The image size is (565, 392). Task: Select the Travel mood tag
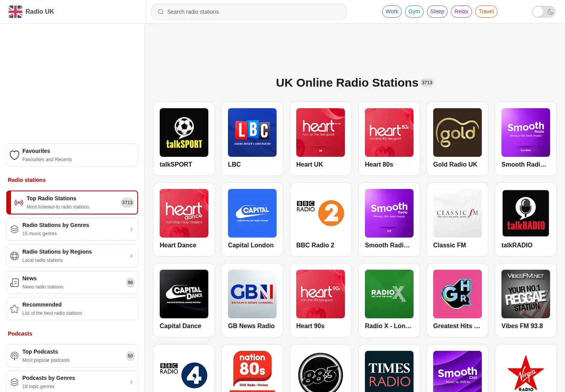coord(486,11)
